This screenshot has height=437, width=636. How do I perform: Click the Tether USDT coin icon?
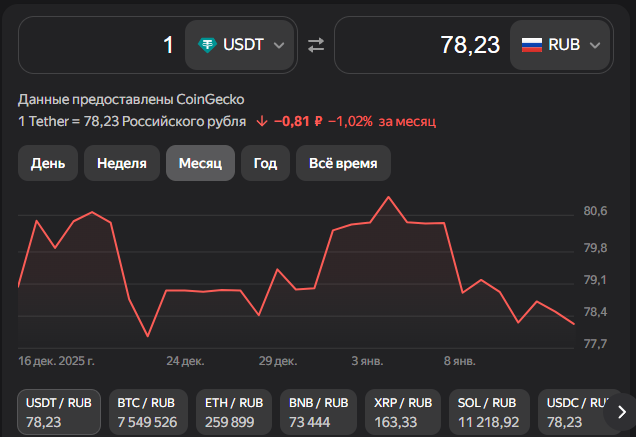207,45
